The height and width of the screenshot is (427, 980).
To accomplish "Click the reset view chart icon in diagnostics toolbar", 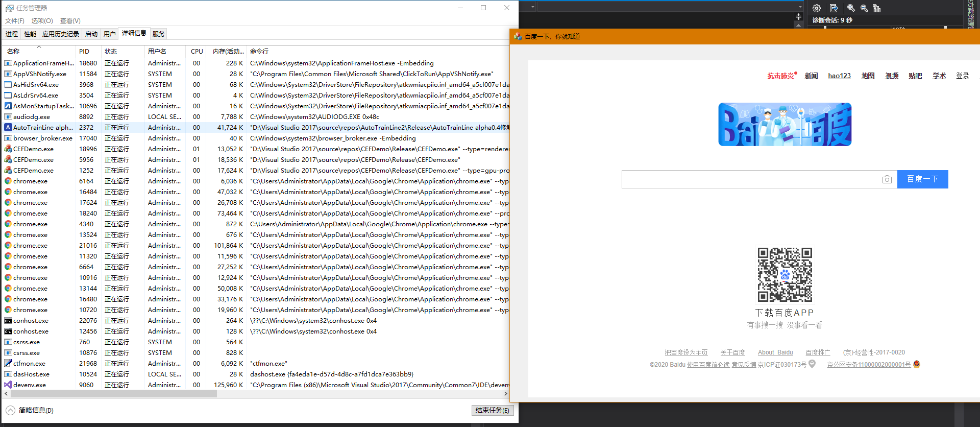I will [877, 8].
